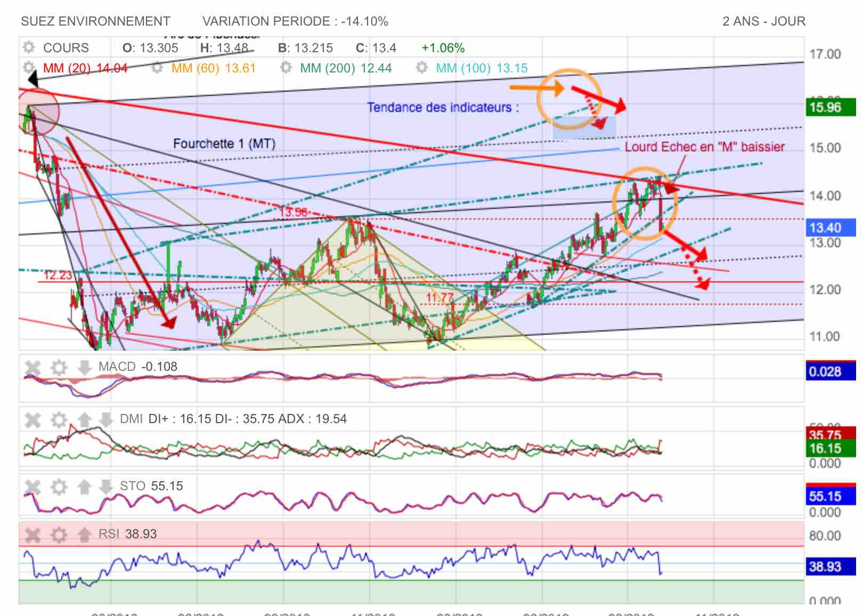The image size is (863, 616).
Task: Click the 11.77 level label
Action: click(x=439, y=297)
